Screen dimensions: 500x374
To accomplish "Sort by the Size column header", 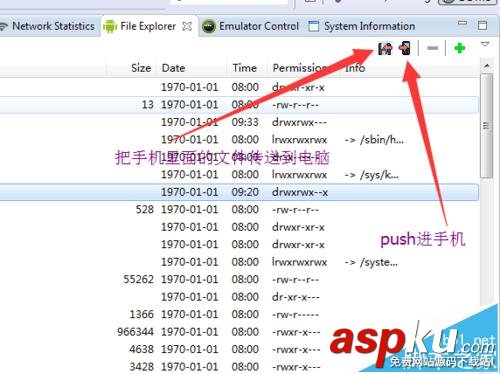I will click(141, 68).
